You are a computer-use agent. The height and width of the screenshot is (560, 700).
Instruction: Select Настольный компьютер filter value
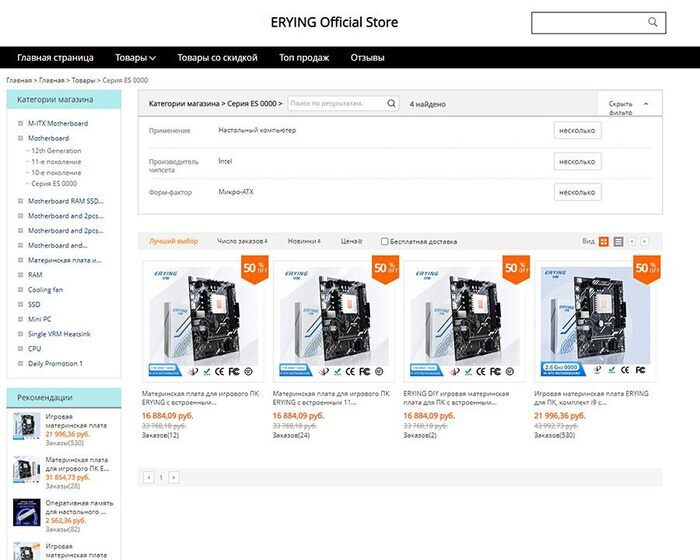point(257,130)
